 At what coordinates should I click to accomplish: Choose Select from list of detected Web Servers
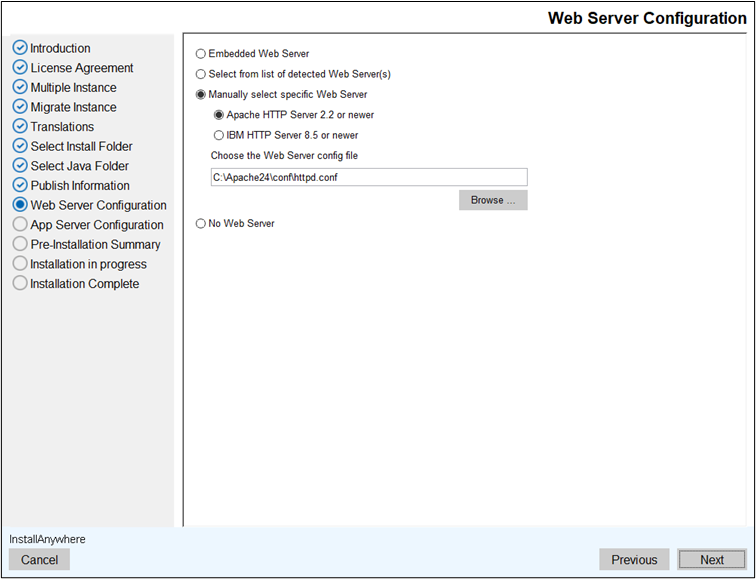201,74
